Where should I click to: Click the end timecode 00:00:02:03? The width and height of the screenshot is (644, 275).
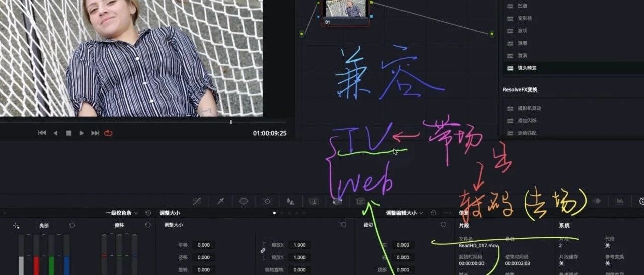coord(518,263)
